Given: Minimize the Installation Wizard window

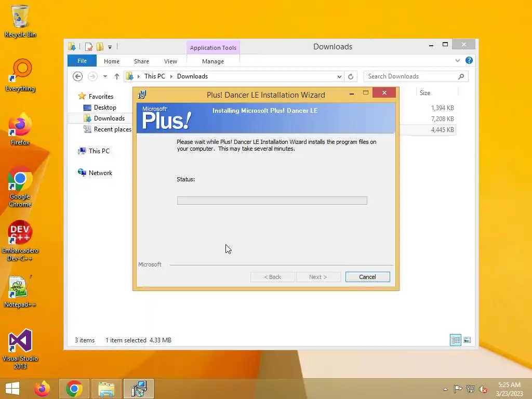Looking at the screenshot, I should tap(352, 93).
